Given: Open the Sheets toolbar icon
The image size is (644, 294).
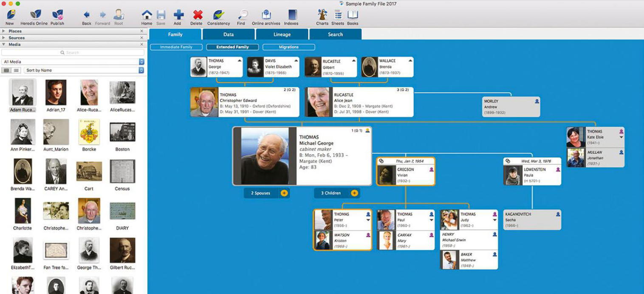Looking at the screenshot, I should [x=338, y=15].
